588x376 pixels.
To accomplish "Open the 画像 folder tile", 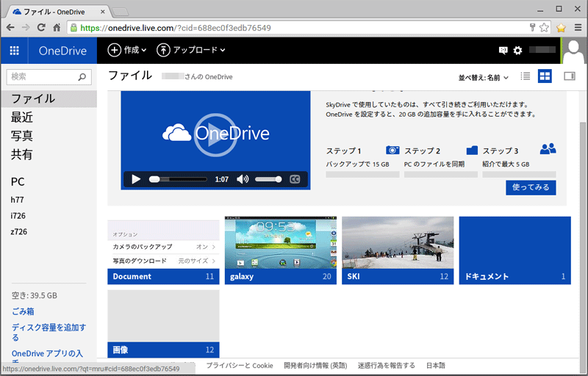I will coord(163,324).
